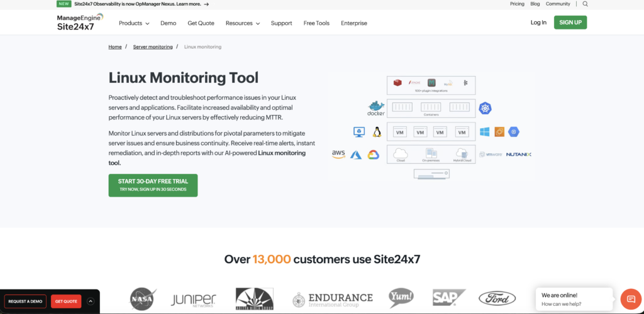
Task: Expand the Resources dropdown menu
Action: click(242, 23)
